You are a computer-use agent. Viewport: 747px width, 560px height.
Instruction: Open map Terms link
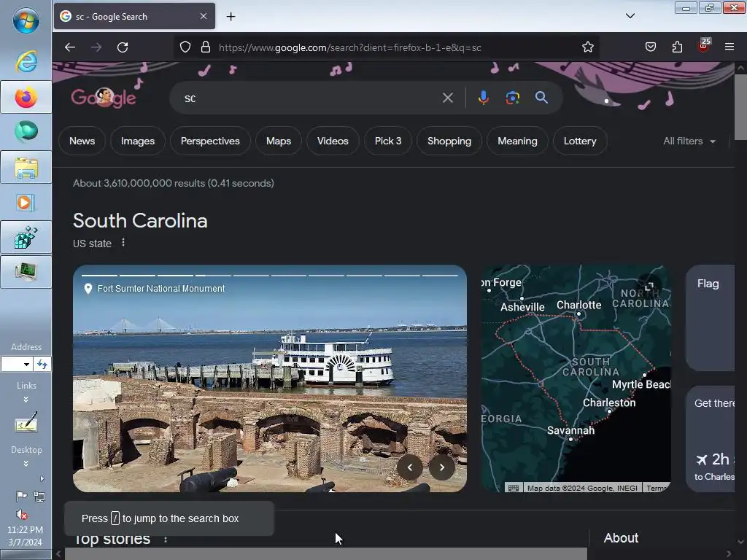[x=657, y=488]
